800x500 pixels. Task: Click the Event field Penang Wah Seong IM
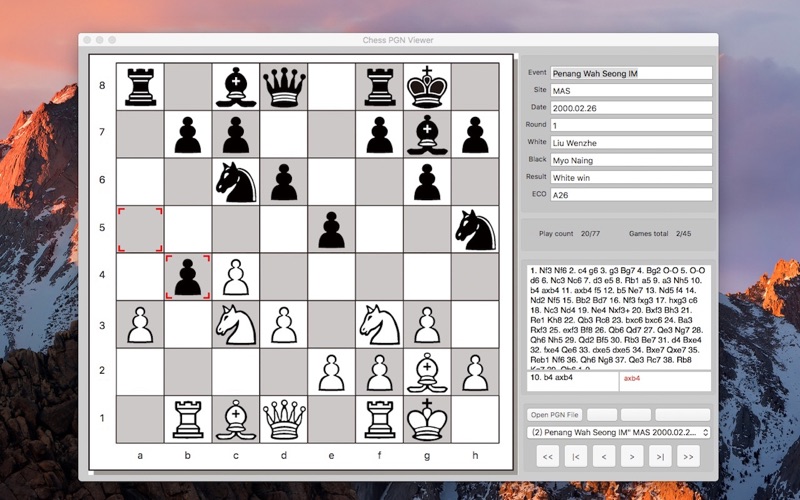coord(631,73)
